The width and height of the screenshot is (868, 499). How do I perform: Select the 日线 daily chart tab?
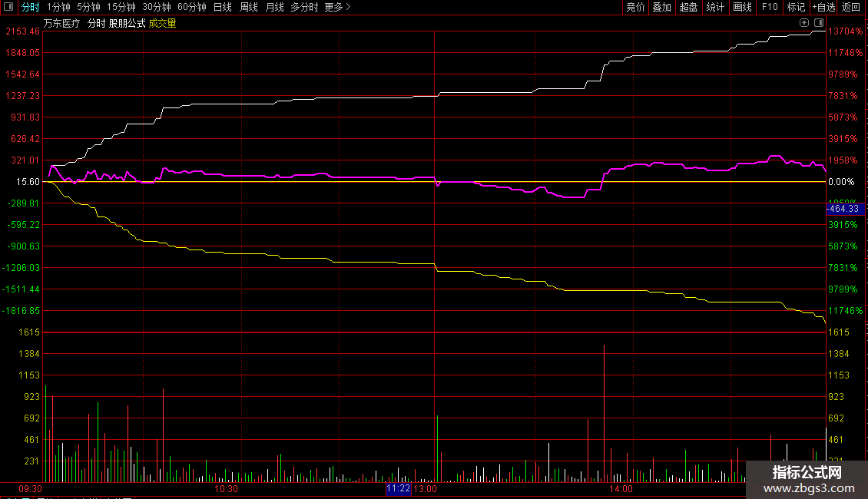(x=223, y=7)
